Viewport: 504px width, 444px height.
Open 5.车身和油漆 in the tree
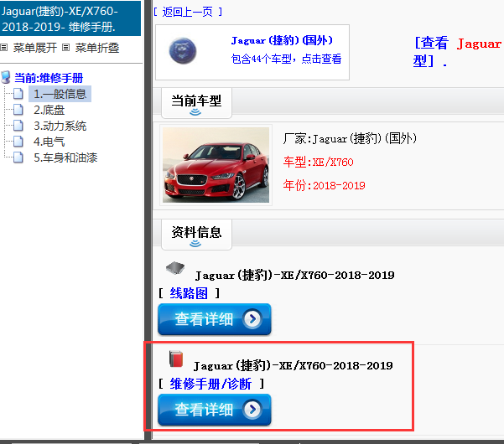65,157
